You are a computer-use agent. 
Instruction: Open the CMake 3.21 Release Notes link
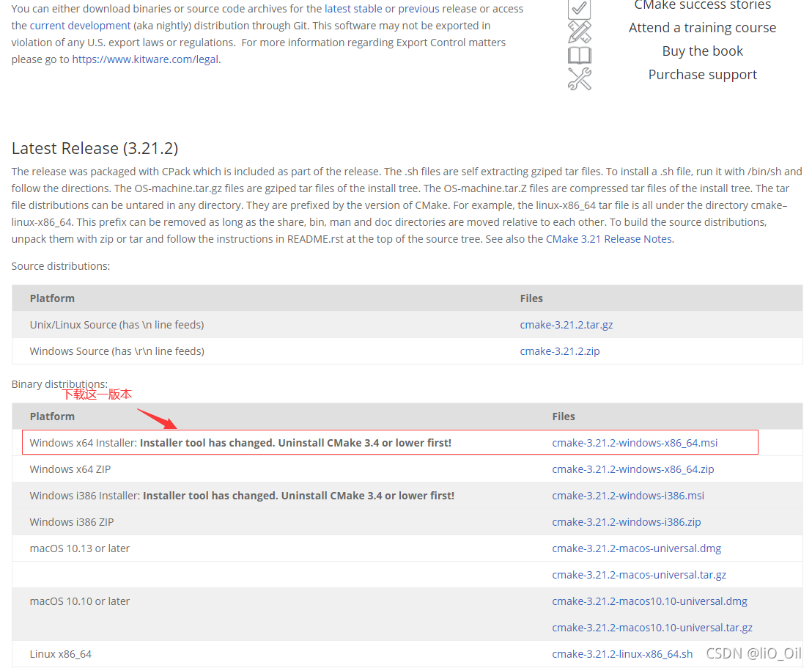pos(609,240)
